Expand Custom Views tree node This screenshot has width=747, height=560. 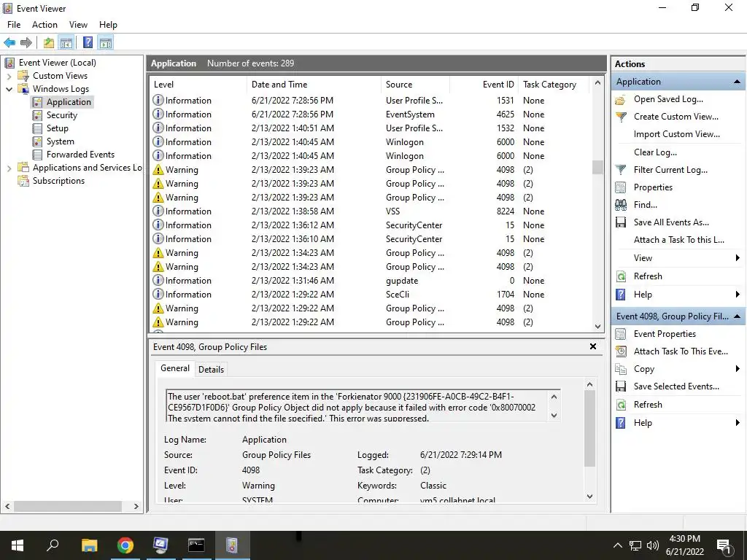click(x=9, y=76)
